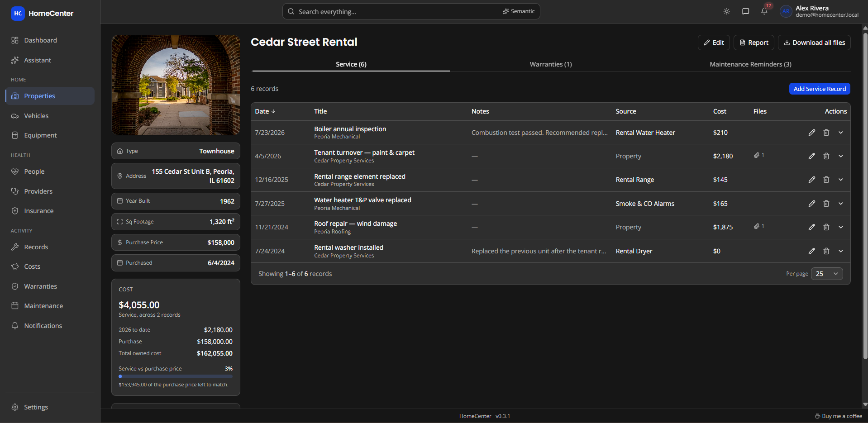Viewport: 868px width, 423px height.
Task: Edit the Boiler annual inspection record
Action: 812,133
